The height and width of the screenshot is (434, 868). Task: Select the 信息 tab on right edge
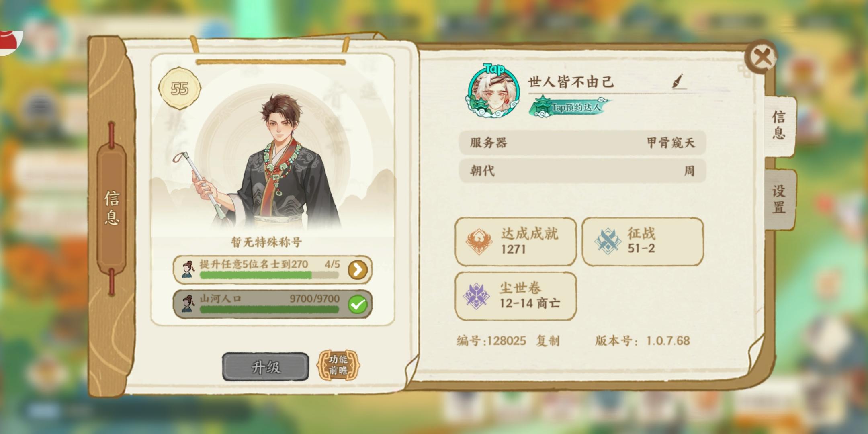tap(779, 125)
